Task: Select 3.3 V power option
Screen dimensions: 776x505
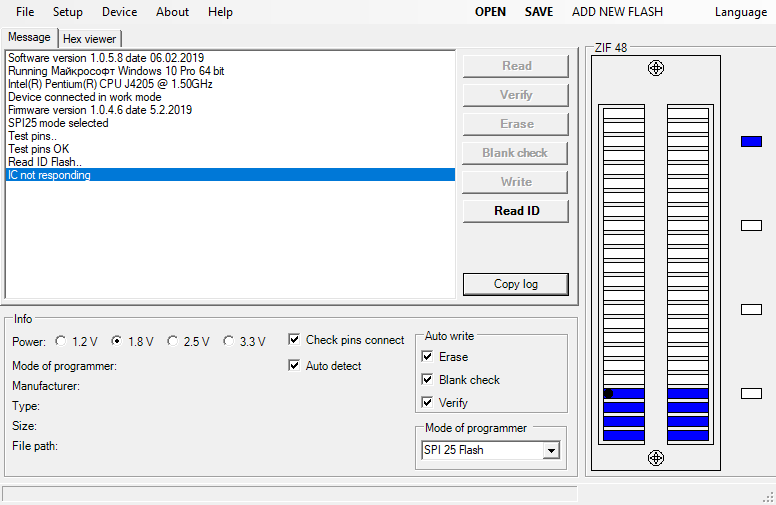Action: 228,341
